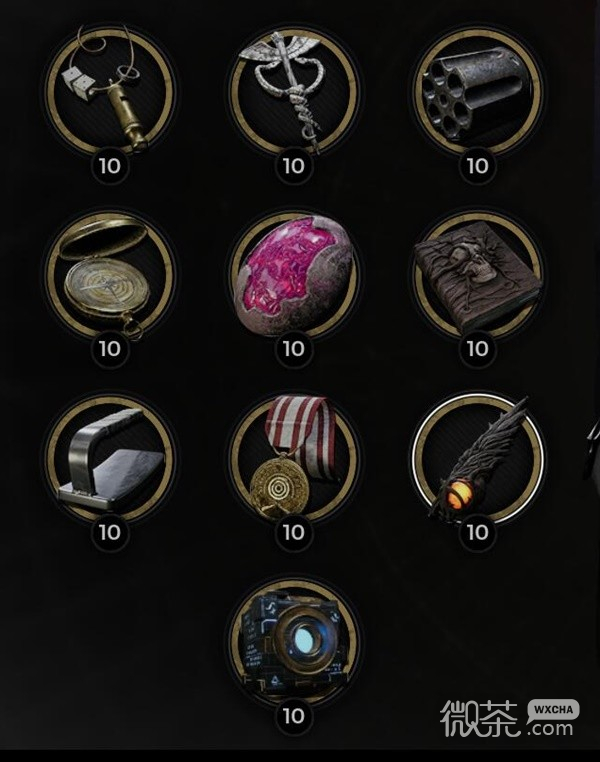Select the brass whistle with dice item
This screenshot has width=600, height=762.
tap(110, 92)
